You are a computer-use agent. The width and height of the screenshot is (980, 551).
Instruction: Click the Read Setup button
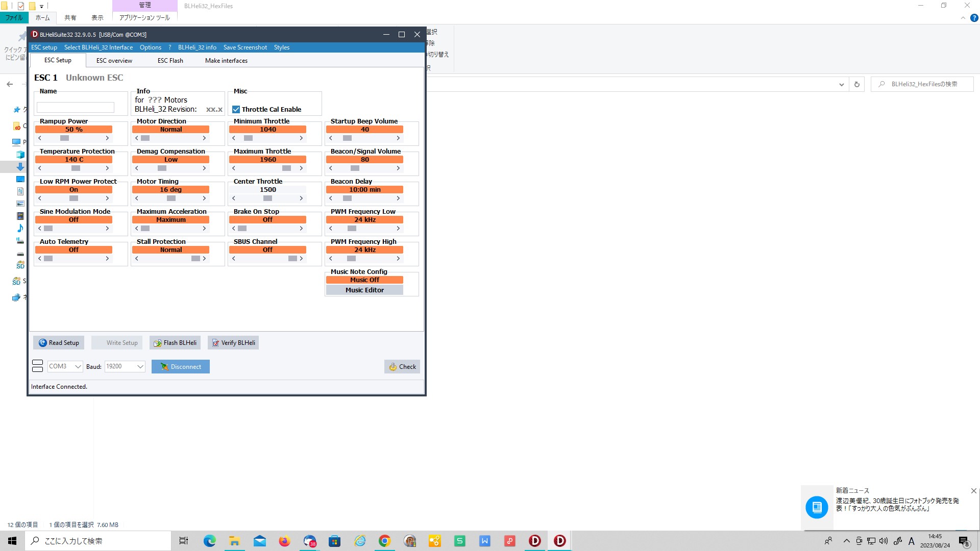coord(59,343)
